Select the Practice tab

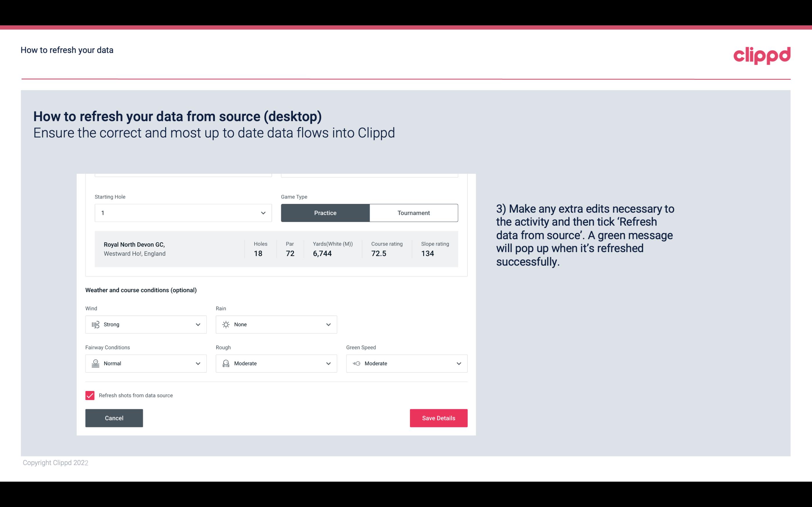(x=325, y=213)
